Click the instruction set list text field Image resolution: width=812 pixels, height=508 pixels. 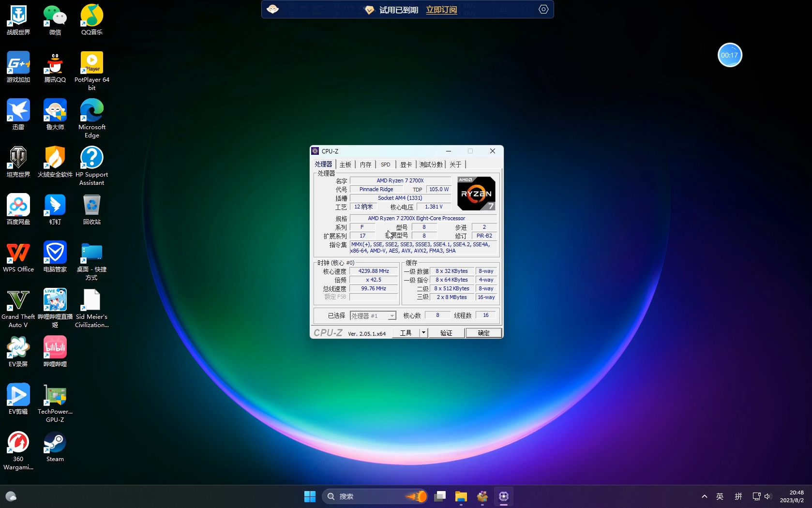(423, 248)
